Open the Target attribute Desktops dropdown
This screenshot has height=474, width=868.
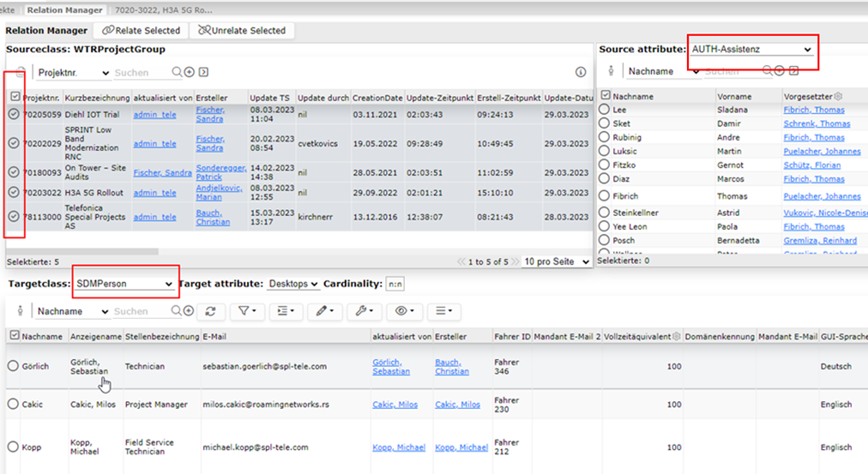(292, 284)
